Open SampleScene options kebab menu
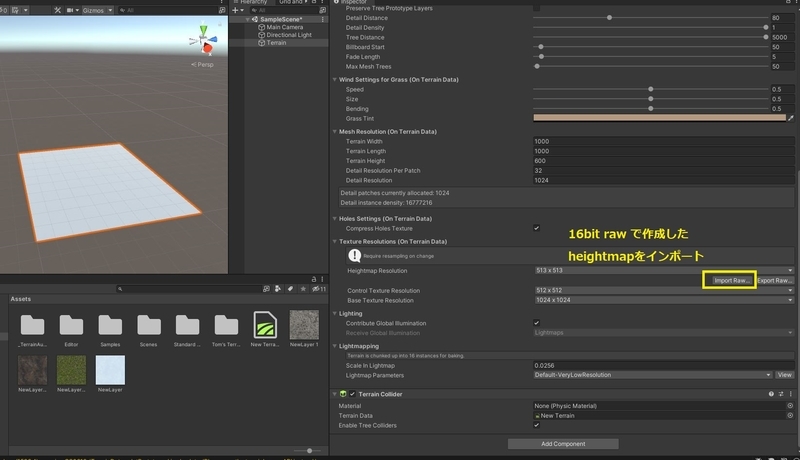Screen dimensions: 800x460 (x=322, y=19)
